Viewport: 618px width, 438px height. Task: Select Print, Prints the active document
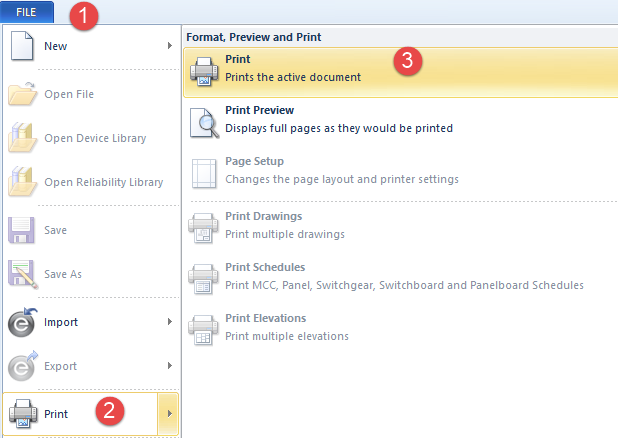[x=292, y=68]
